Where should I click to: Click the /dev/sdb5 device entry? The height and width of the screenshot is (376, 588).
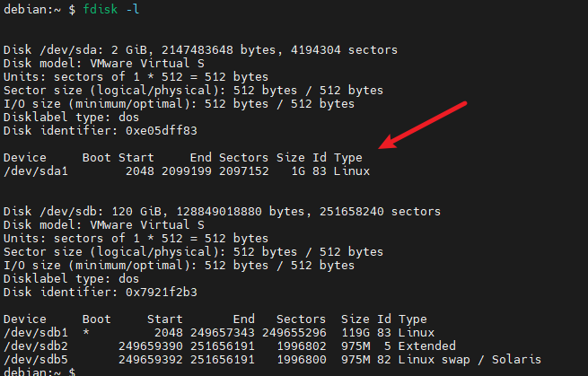coord(33,359)
